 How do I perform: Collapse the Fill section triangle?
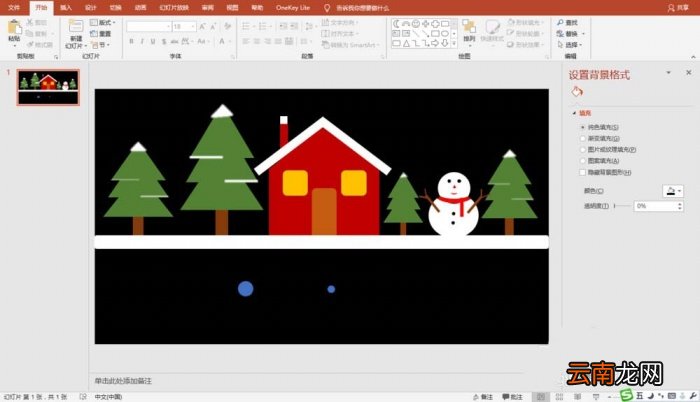(575, 113)
